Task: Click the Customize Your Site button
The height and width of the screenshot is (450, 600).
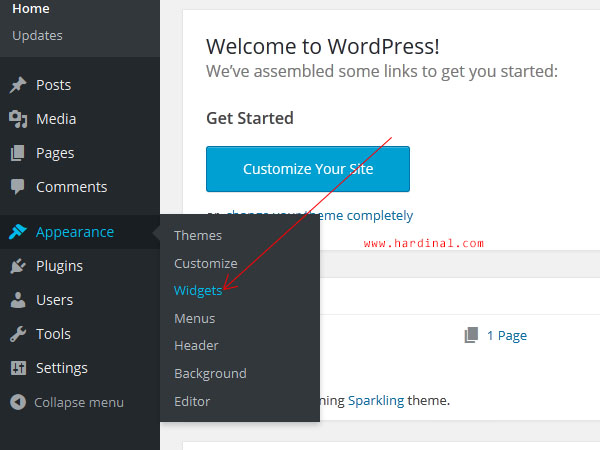Action: [x=308, y=169]
